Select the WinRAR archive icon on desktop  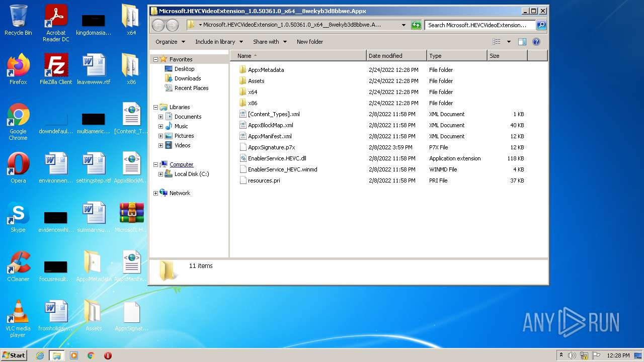(x=131, y=217)
